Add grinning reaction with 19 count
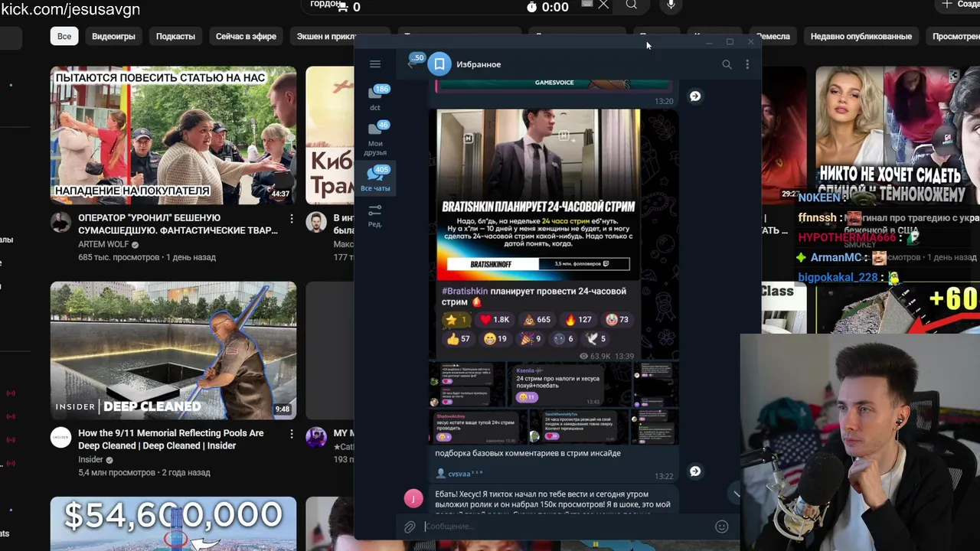980x551 pixels. [495, 339]
